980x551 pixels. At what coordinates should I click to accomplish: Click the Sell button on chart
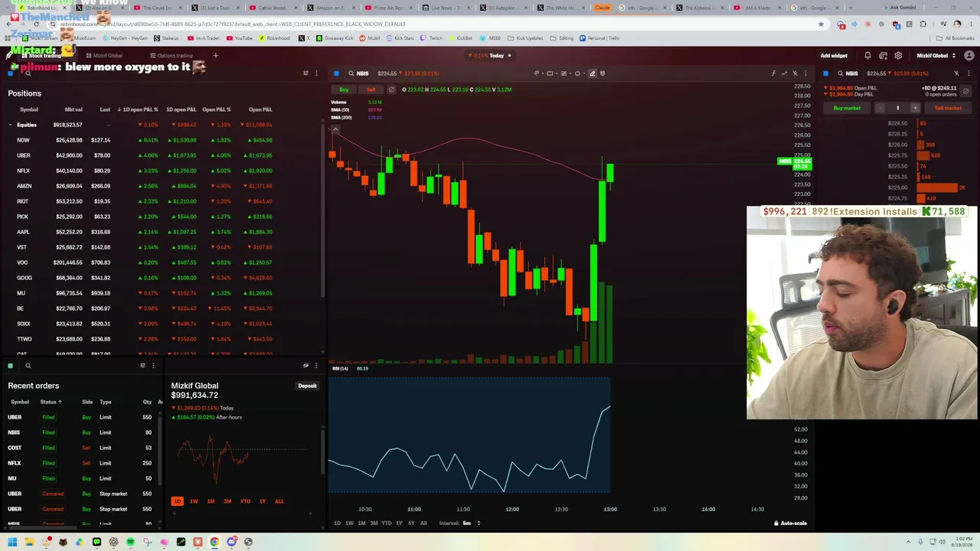click(x=371, y=90)
